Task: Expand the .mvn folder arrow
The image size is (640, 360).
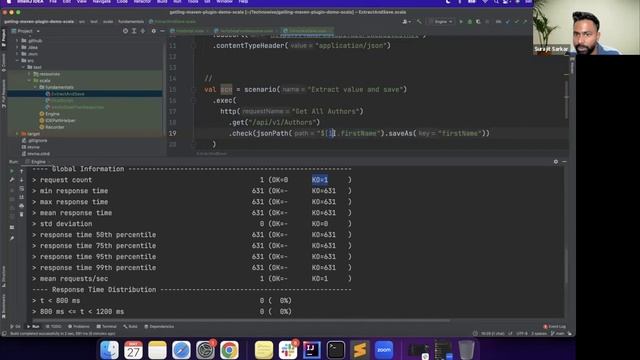Action: [x=18, y=54]
